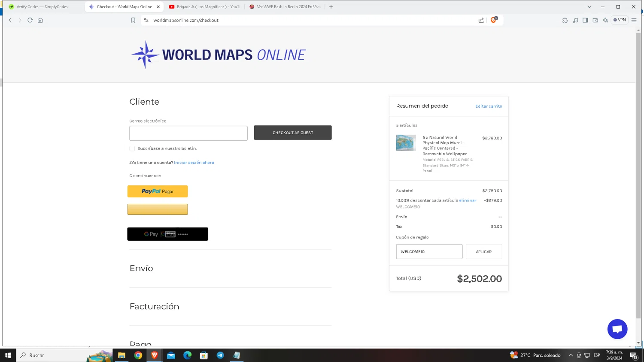Select the $2,502.00 total amount text
The image size is (644, 362).
click(x=479, y=279)
